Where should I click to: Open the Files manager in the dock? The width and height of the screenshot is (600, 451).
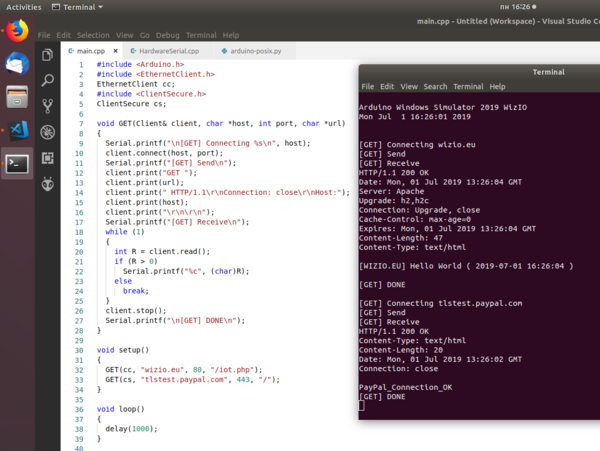point(17,96)
